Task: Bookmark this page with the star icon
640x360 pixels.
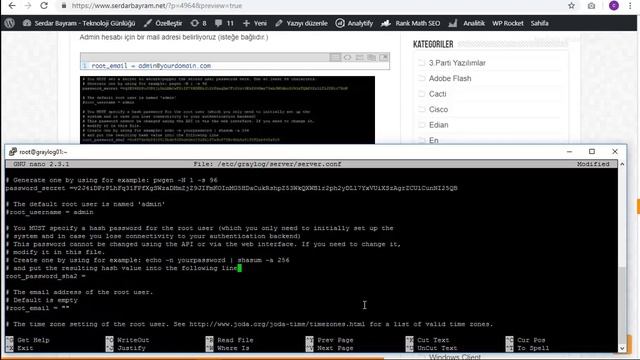Action: [x=571, y=6]
